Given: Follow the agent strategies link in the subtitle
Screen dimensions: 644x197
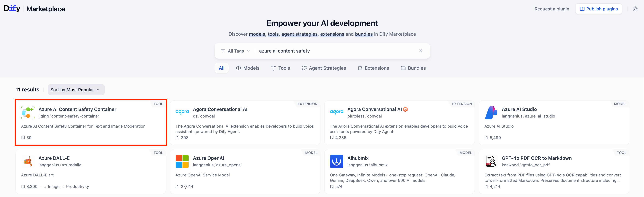Looking at the screenshot, I should pos(299,34).
